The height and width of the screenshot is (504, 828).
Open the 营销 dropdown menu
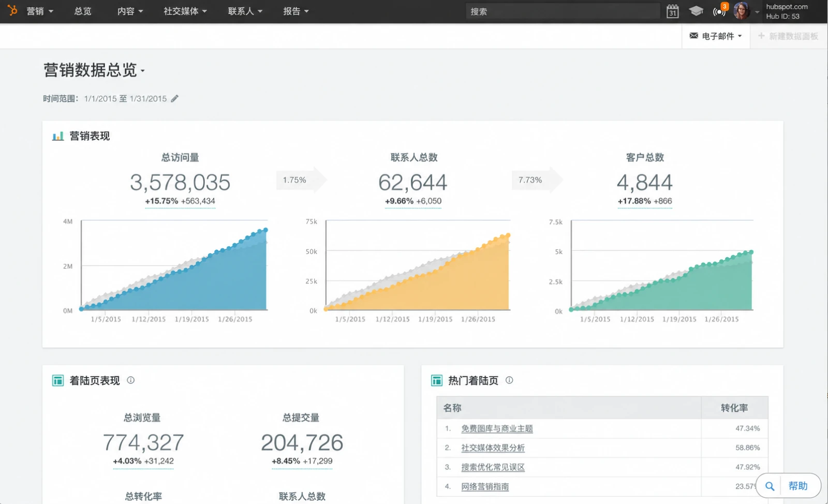(x=40, y=11)
